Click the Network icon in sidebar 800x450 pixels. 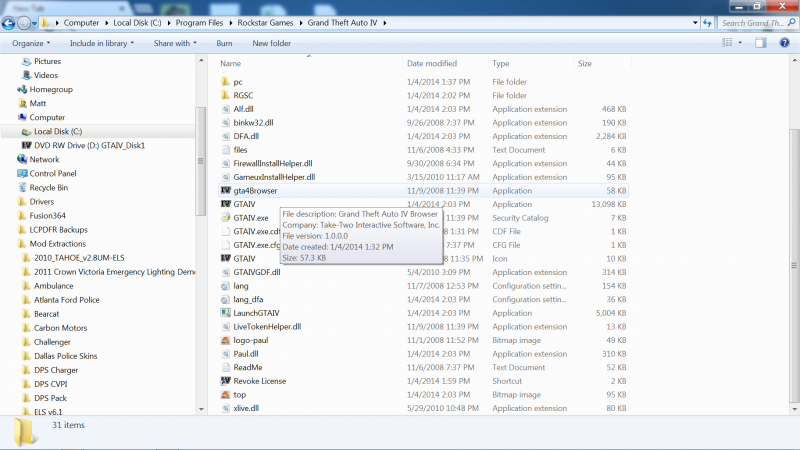[x=22, y=159]
